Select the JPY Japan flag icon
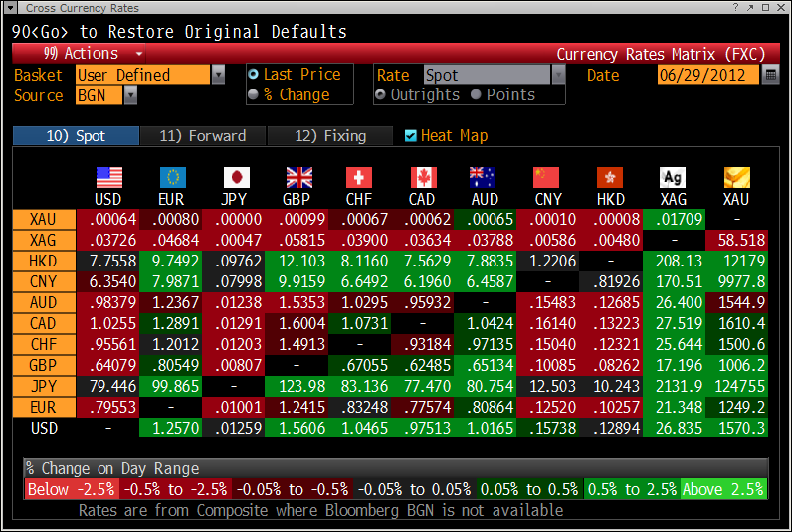792x532 pixels. pos(236,177)
